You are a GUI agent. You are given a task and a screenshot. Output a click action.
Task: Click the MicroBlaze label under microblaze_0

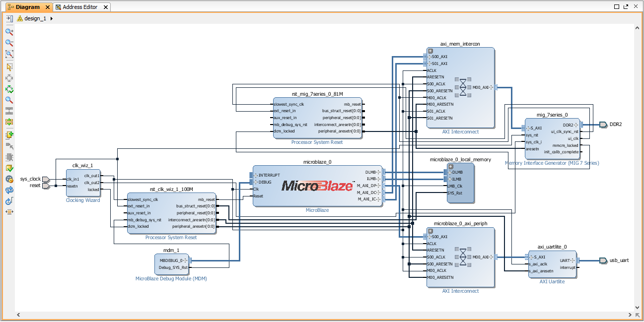[317, 210]
